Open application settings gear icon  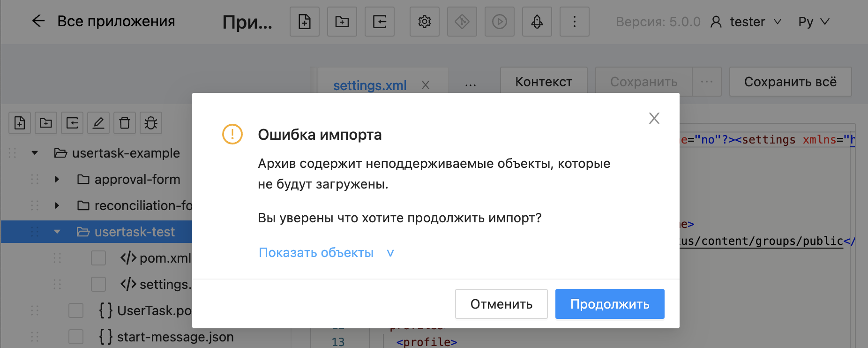[x=425, y=22]
